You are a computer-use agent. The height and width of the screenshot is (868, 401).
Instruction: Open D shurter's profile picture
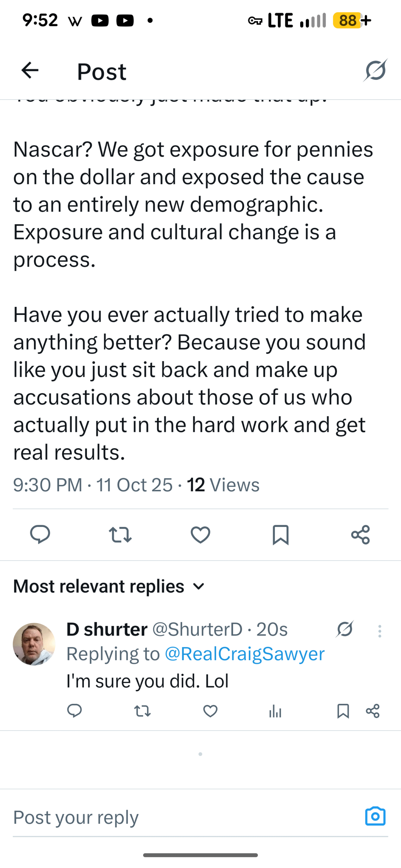click(34, 644)
